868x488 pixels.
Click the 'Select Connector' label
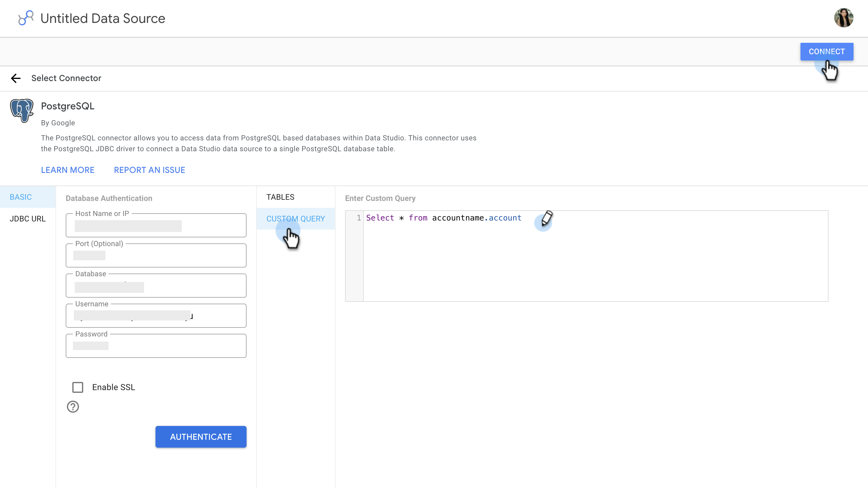(66, 78)
